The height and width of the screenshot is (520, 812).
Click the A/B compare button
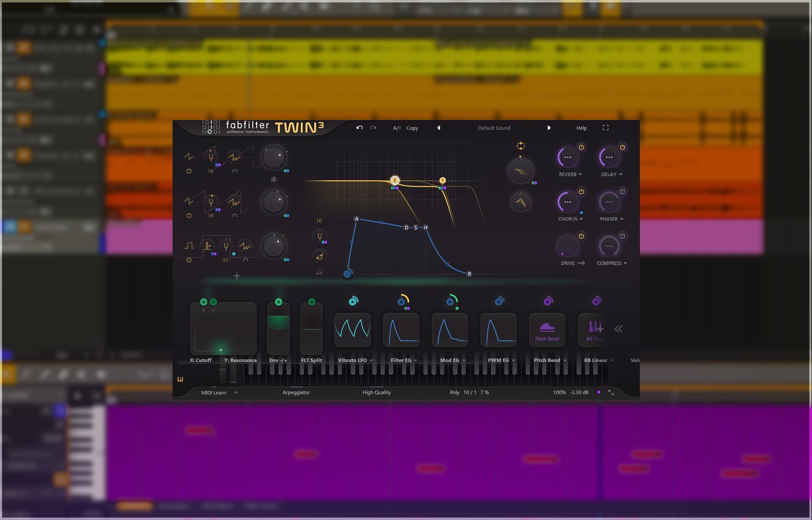tap(397, 128)
